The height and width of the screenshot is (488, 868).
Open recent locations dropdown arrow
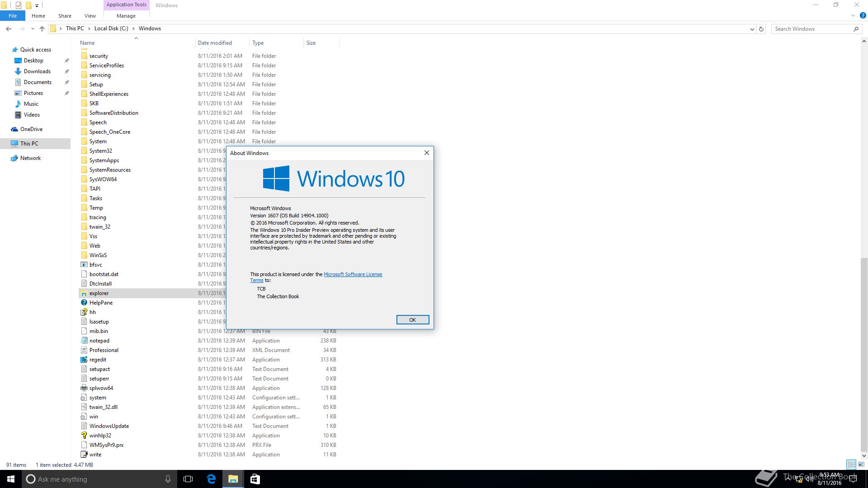33,29
